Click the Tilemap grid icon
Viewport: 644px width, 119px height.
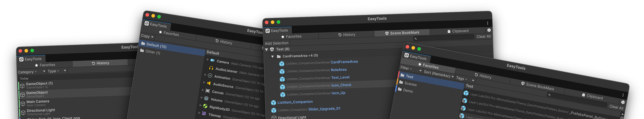[x=204, y=113]
